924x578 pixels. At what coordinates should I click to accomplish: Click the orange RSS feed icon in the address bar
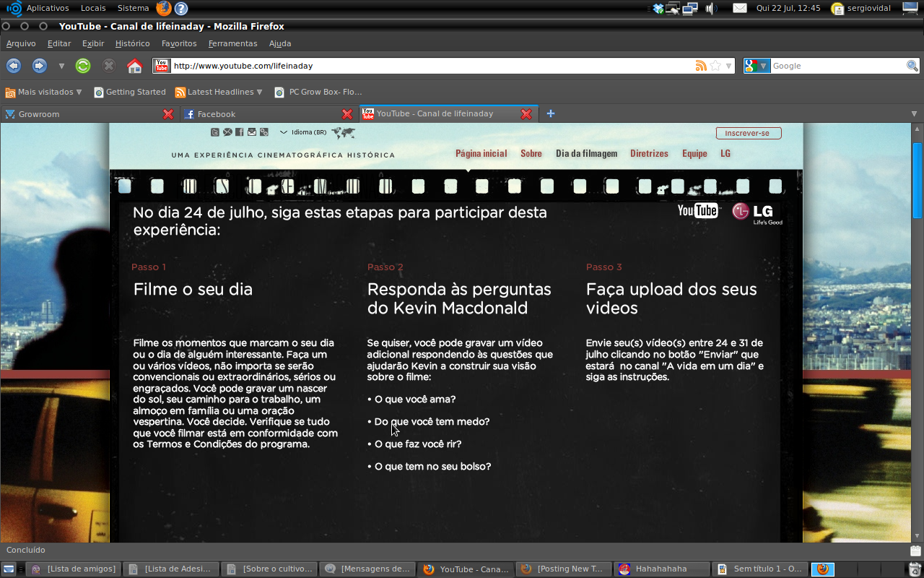click(x=701, y=66)
